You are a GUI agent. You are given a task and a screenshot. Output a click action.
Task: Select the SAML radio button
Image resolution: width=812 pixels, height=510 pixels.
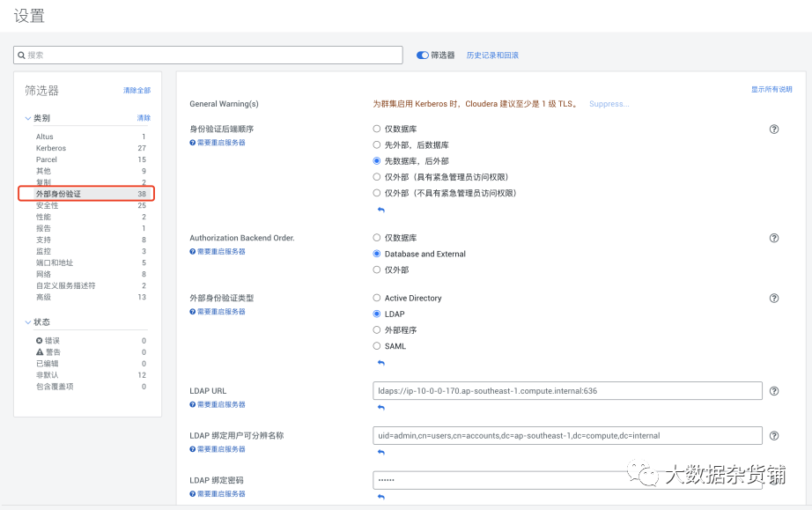(x=376, y=346)
